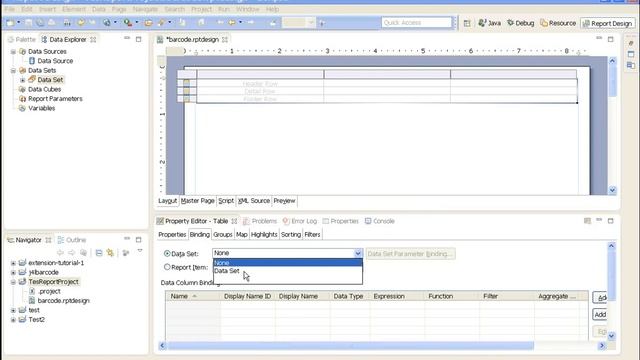Open the Script editor tab
Image resolution: width=640 pixels, height=360 pixels.
[x=226, y=201]
